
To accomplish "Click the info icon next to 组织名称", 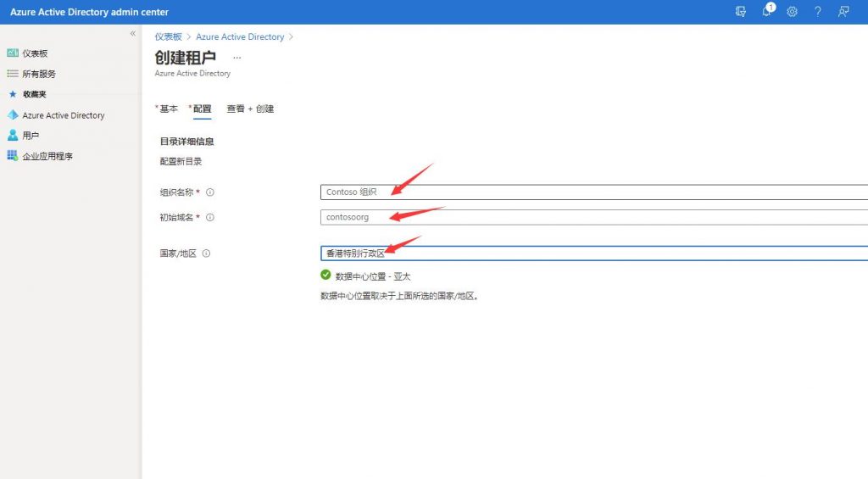I will click(210, 192).
